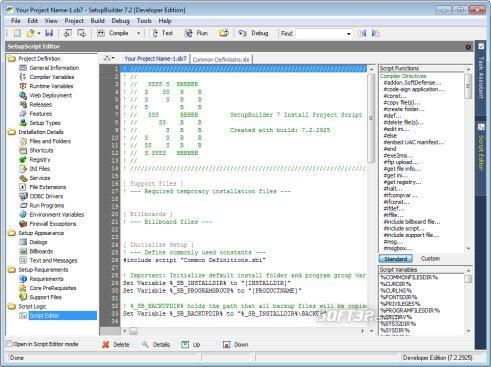Screen dimensions: 491x367
Task: Select Firewall Exceptions item
Action: (53, 224)
